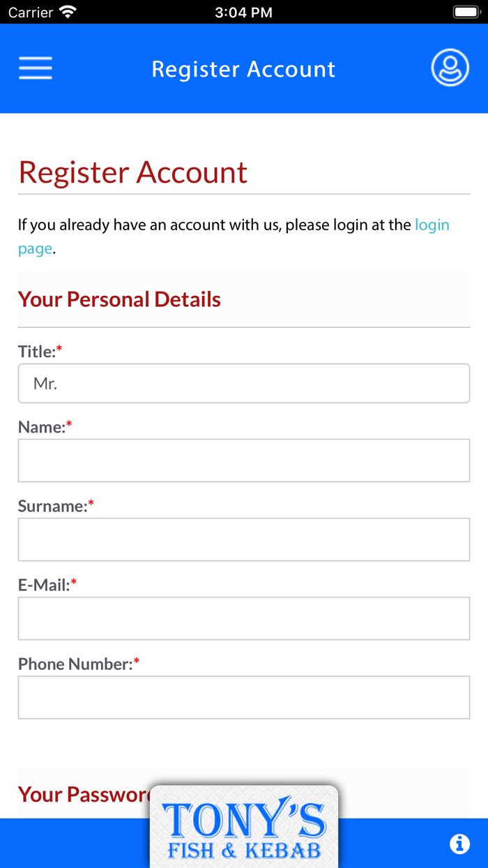Tap the red Register Account page heading
This screenshot has width=488, height=868.
point(132,172)
